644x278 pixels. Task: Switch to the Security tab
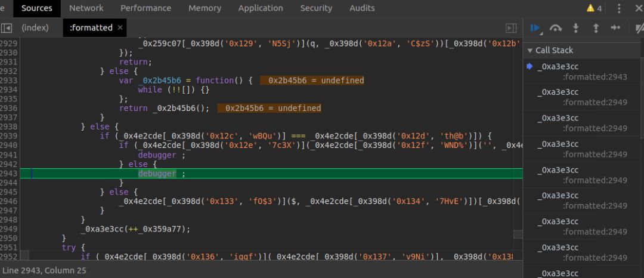click(x=316, y=8)
